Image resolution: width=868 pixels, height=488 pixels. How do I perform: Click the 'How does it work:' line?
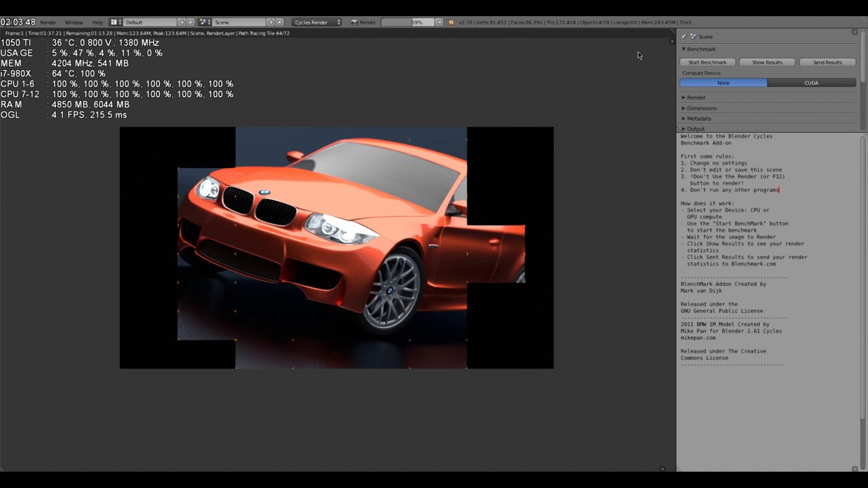point(709,203)
